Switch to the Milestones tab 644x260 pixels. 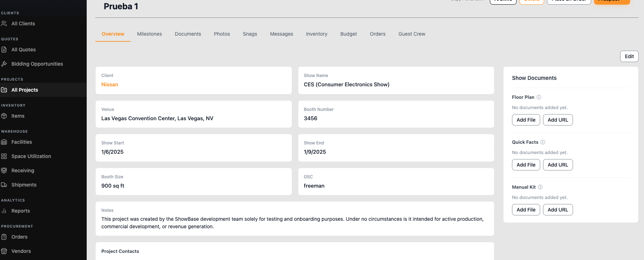[149, 34]
